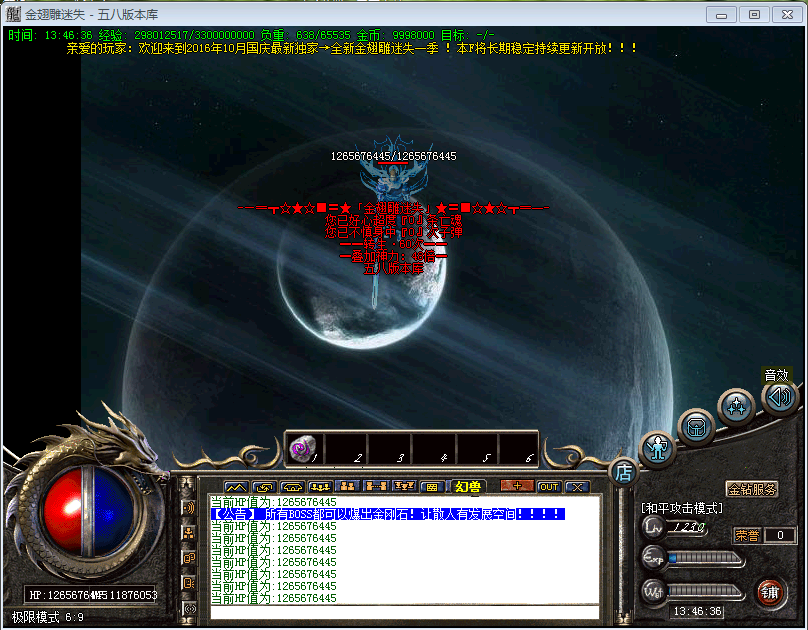Select empty quick slot 6

(518, 449)
